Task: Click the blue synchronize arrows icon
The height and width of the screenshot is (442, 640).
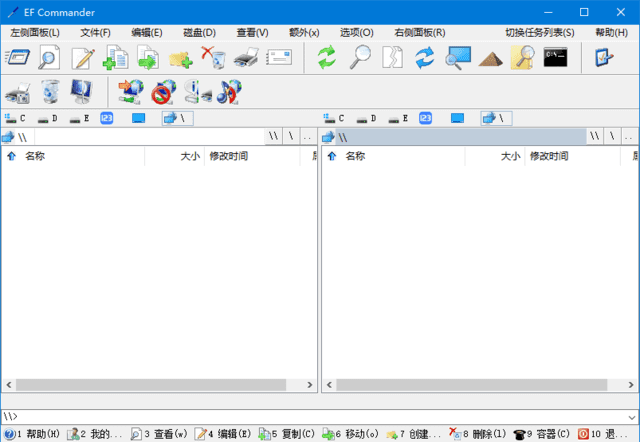Action: coord(424,58)
